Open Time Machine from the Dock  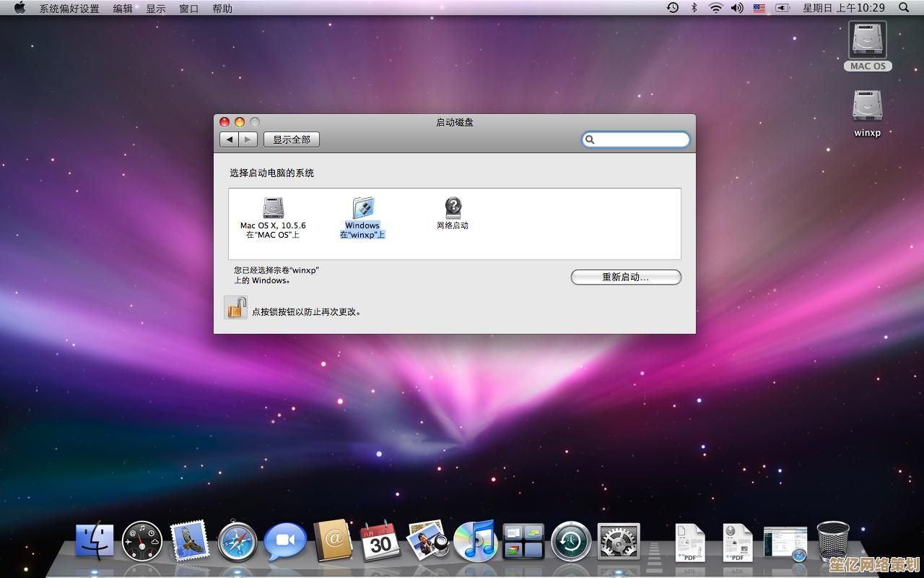click(571, 542)
